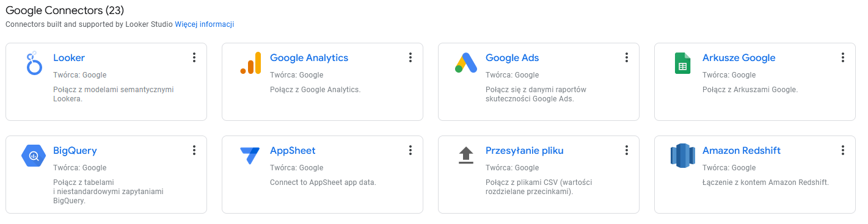Show more options for AppSheet connector

pos(410,150)
